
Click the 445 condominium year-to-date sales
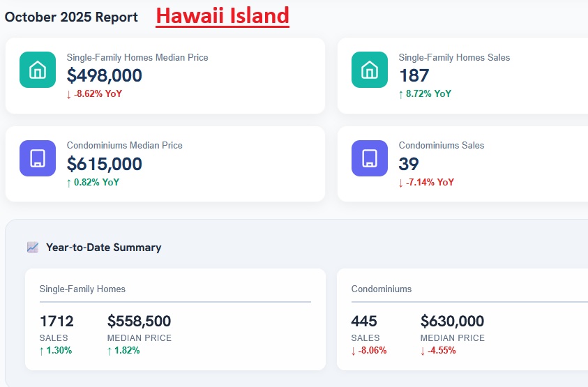(364, 321)
